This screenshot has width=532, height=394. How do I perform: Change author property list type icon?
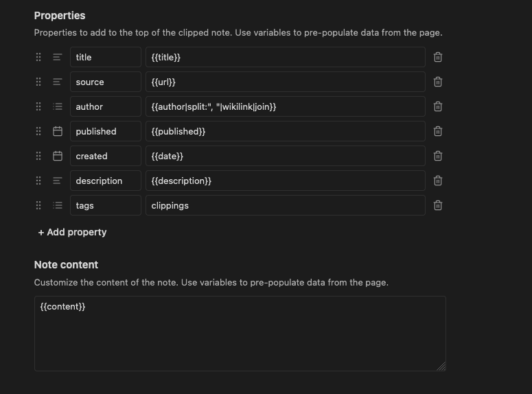58,106
